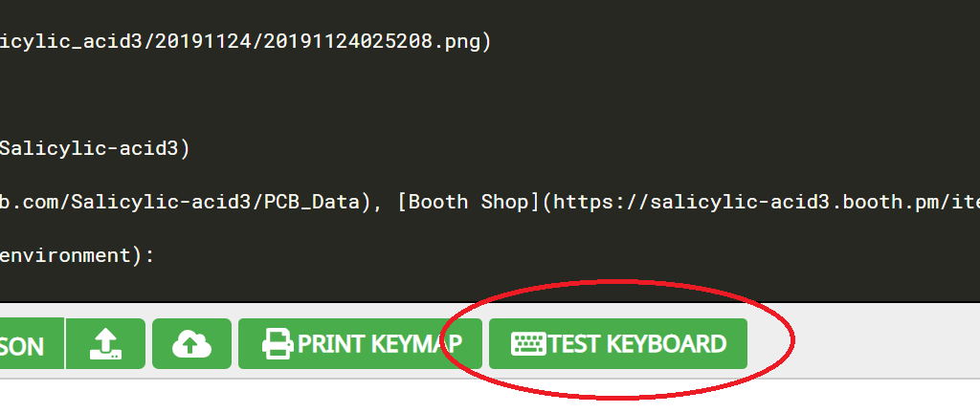980x413 pixels.
Task: Place cursor after environment): text
Action: [x=154, y=256]
